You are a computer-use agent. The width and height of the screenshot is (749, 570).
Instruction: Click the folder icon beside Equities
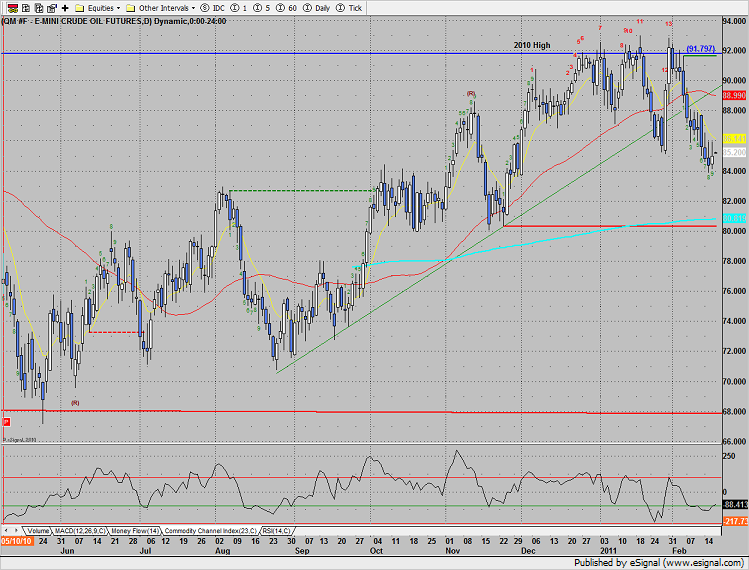(80, 8)
